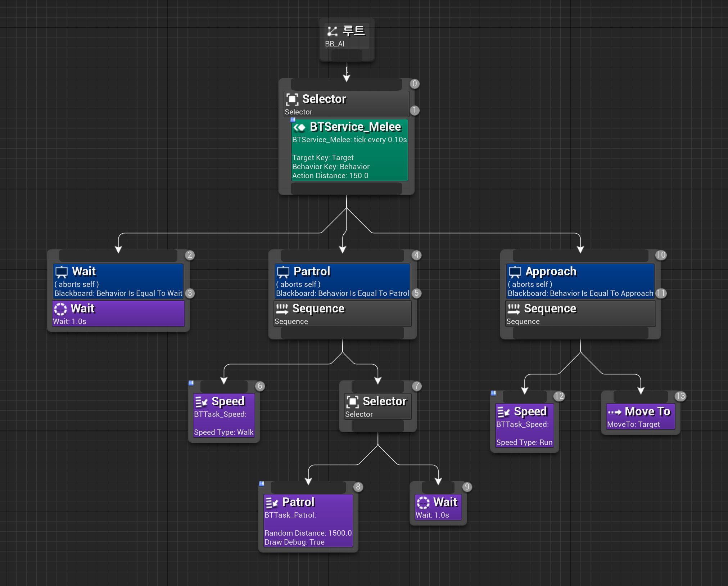
Task: Click the Approach decorator blackboard icon
Action: click(515, 272)
